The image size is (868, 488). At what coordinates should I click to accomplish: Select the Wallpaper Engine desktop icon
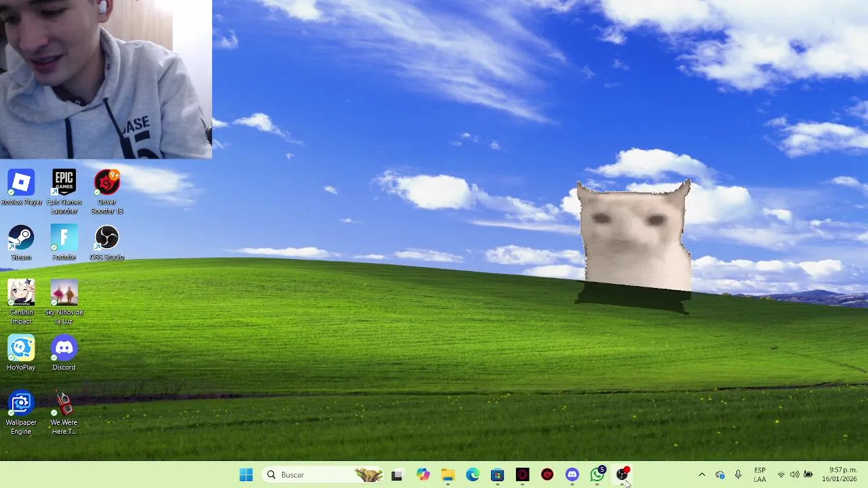point(21,413)
